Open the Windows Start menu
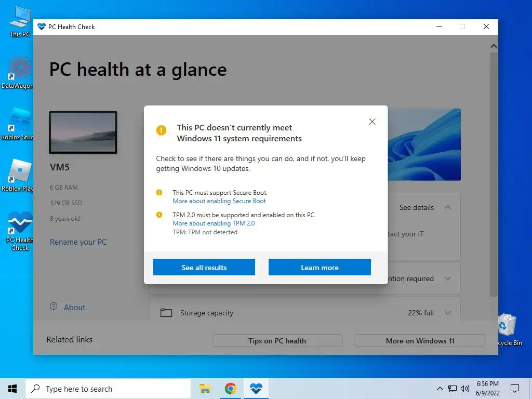The width and height of the screenshot is (532, 399). click(x=12, y=389)
